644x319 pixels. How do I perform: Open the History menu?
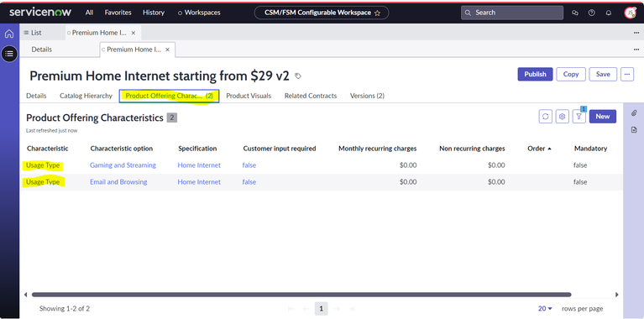click(x=154, y=13)
